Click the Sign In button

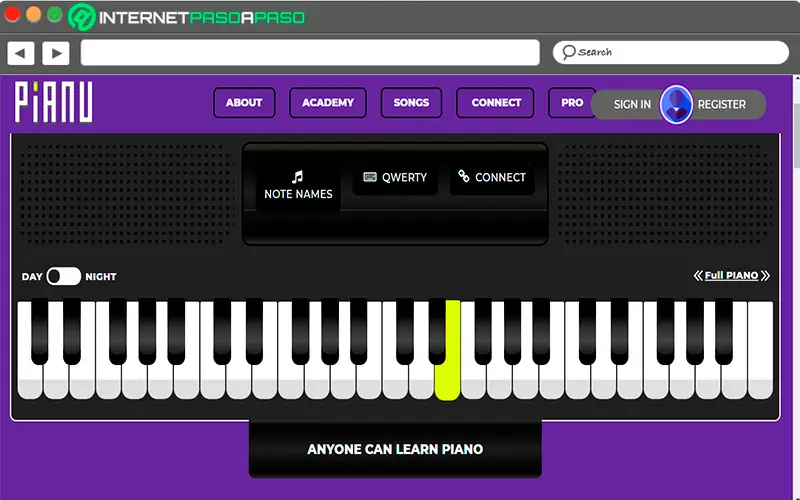click(632, 105)
